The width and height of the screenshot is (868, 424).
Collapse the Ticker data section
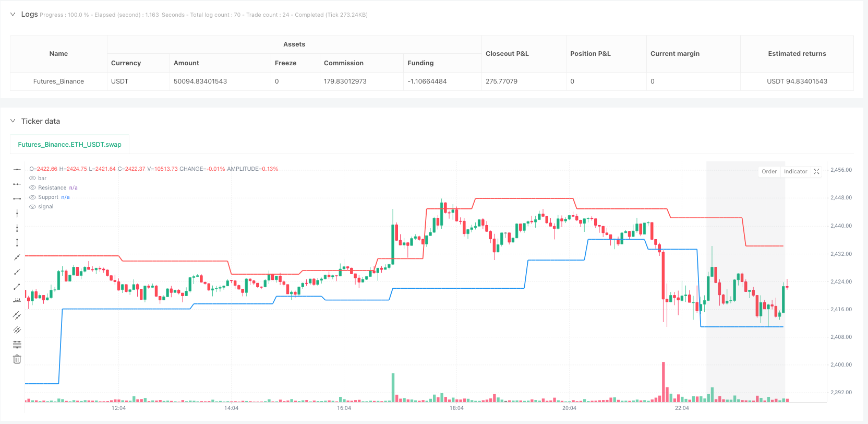pyautogui.click(x=13, y=121)
